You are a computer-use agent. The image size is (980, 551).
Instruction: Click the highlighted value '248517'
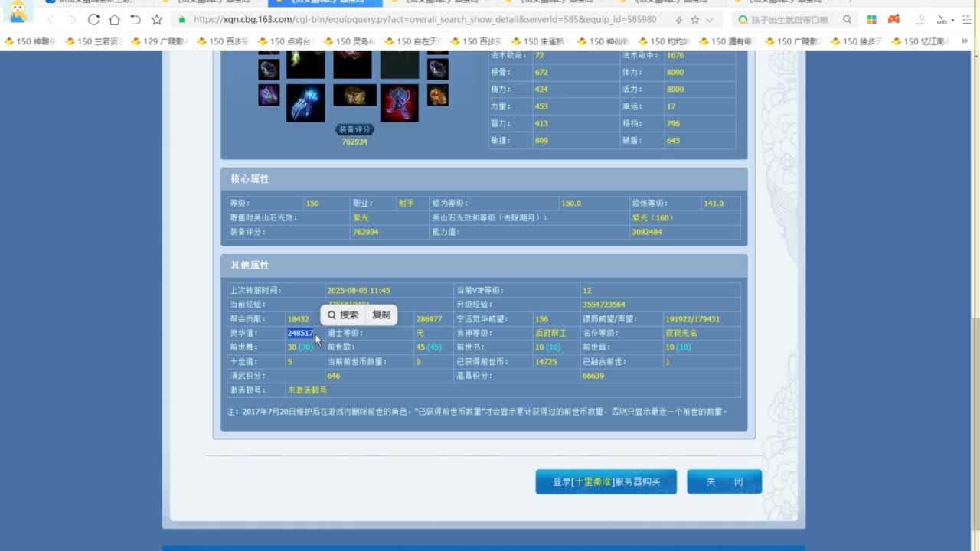coord(300,334)
